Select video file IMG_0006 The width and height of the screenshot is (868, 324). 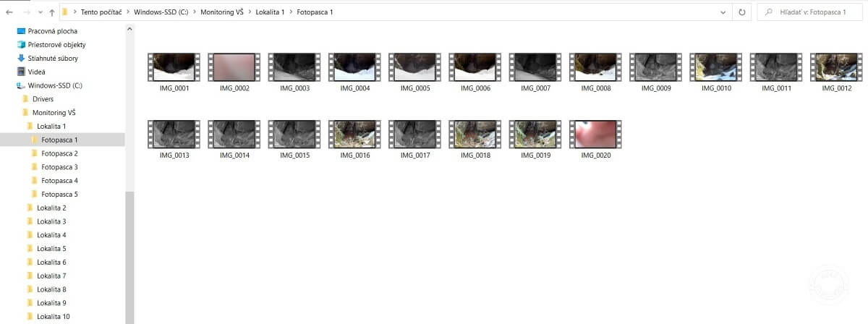(x=475, y=72)
